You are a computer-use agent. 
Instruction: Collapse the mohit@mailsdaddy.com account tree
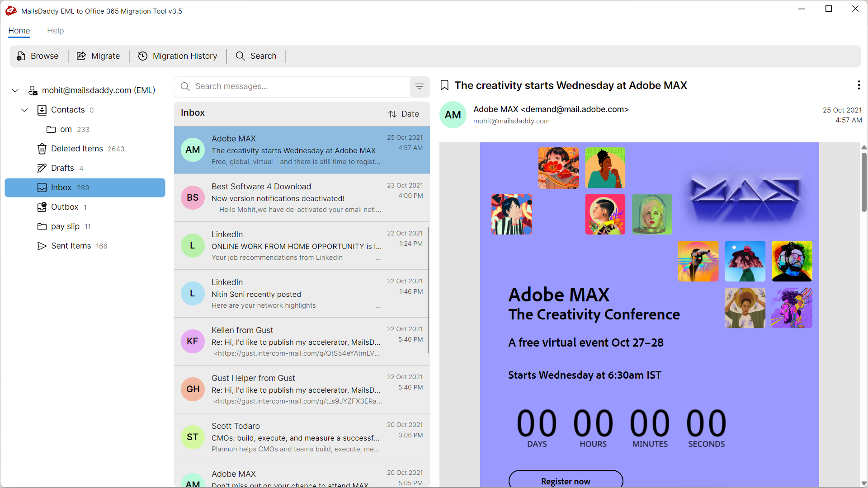pyautogui.click(x=15, y=90)
